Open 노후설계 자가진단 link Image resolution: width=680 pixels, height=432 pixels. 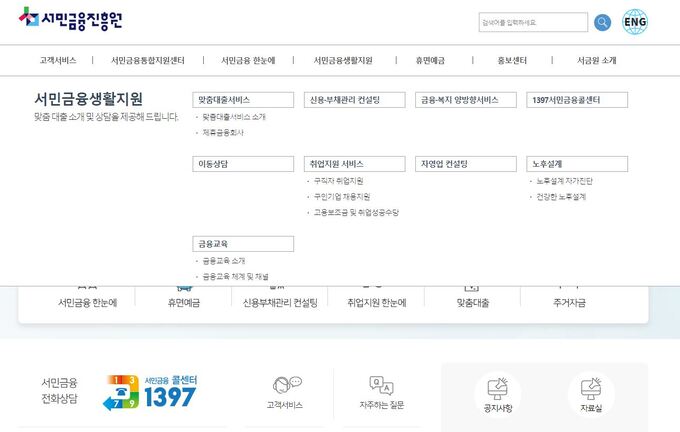click(x=564, y=181)
